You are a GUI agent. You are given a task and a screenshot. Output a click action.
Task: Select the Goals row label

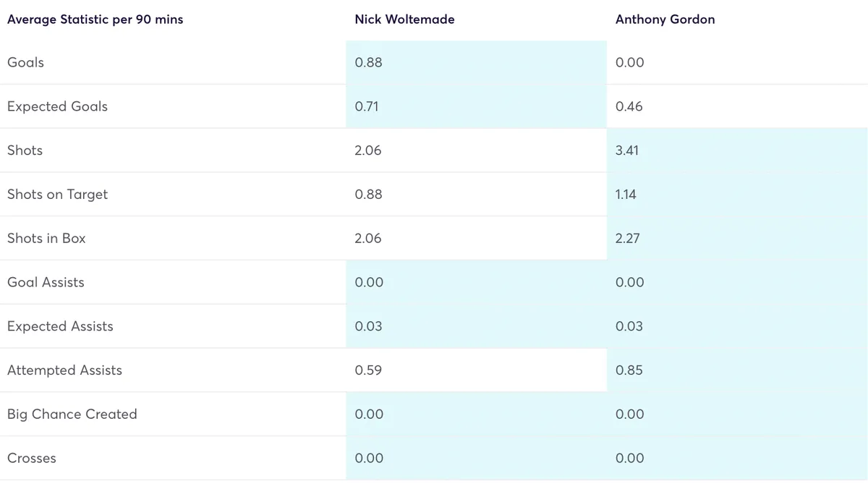(25, 62)
